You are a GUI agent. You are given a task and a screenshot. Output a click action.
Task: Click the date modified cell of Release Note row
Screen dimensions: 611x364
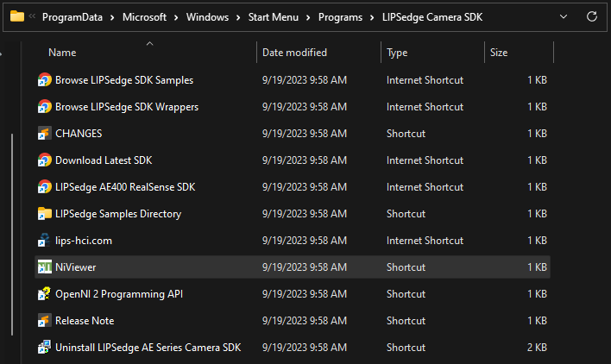[305, 321]
